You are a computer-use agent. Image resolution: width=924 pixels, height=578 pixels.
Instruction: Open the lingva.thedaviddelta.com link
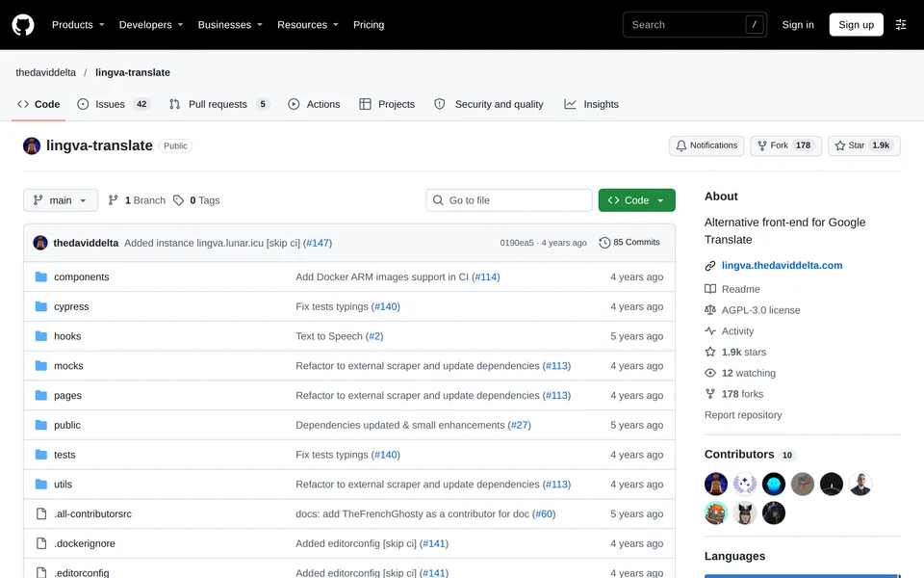(782, 266)
